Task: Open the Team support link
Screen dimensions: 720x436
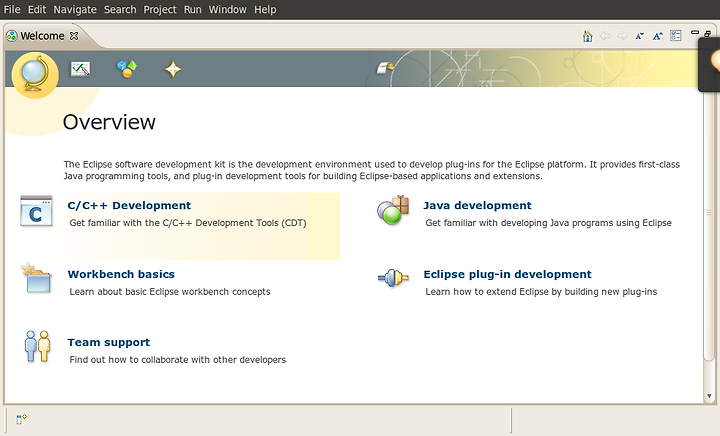Action: point(109,342)
